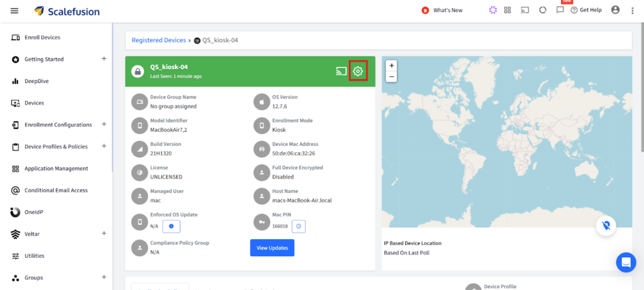The width and height of the screenshot is (644, 290).
Task: Expand Device Profiles & Policies section
Action: coord(104,147)
